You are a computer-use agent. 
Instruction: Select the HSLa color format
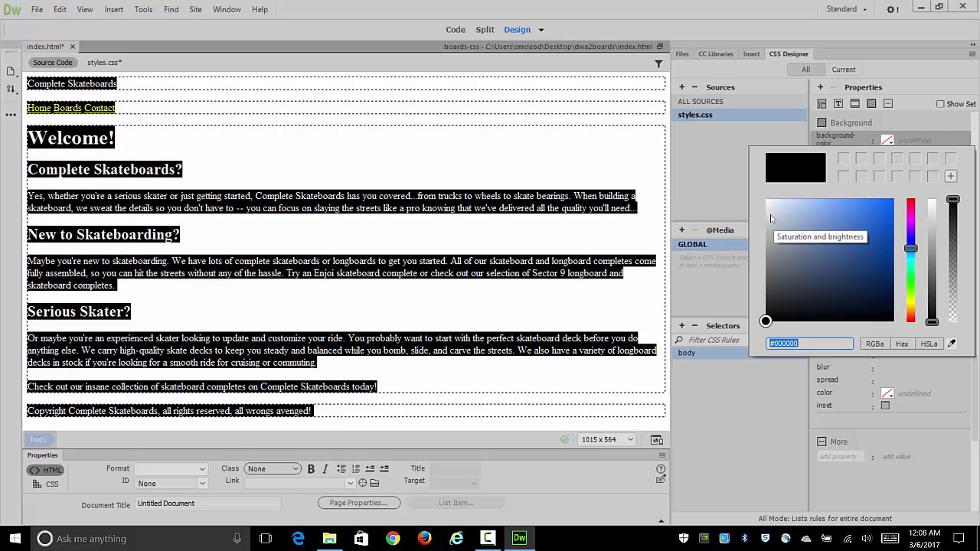click(x=929, y=344)
